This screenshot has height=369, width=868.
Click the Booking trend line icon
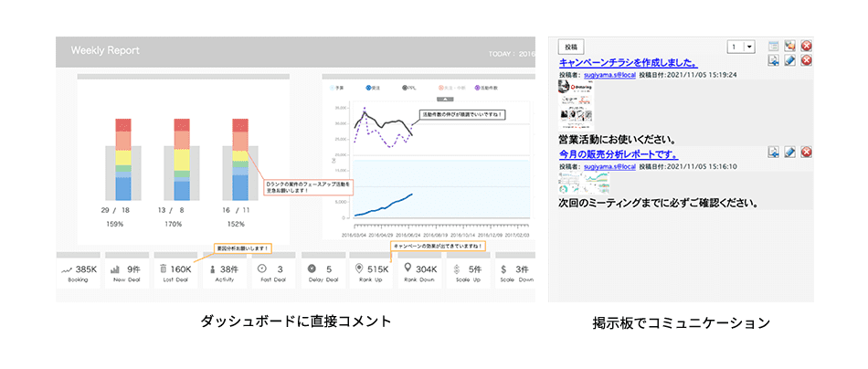[66, 270]
